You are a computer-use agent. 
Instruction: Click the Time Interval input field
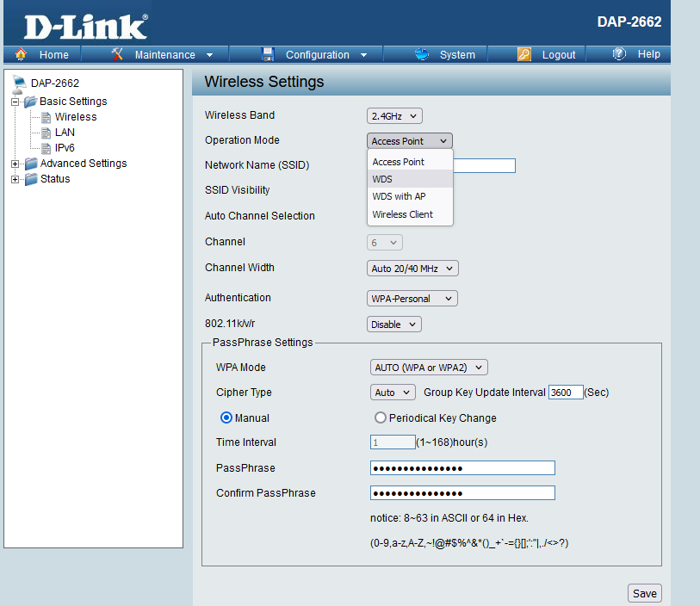click(393, 442)
